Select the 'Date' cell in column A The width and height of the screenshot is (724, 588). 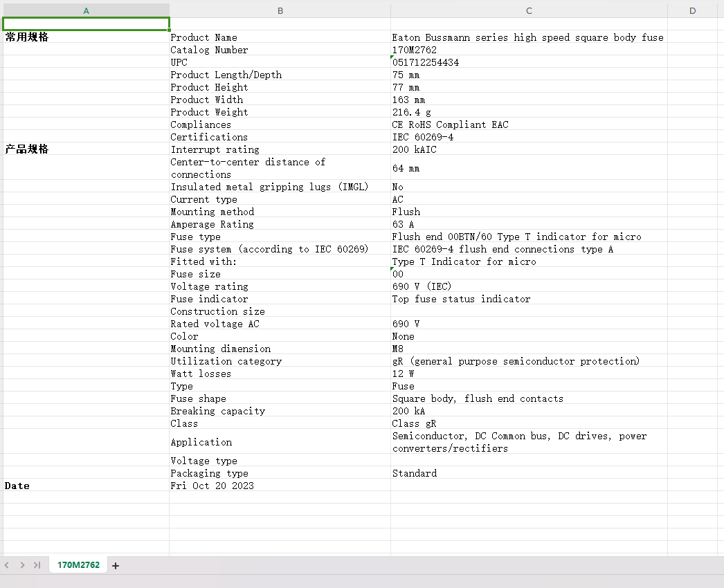87,486
